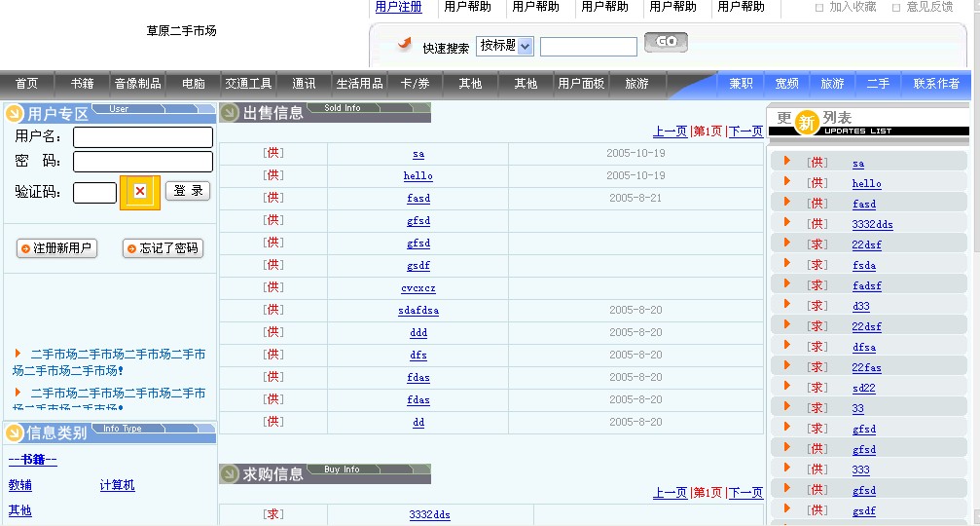Click the 2005-8-21 date cell
The width and height of the screenshot is (980, 526).
click(635, 198)
